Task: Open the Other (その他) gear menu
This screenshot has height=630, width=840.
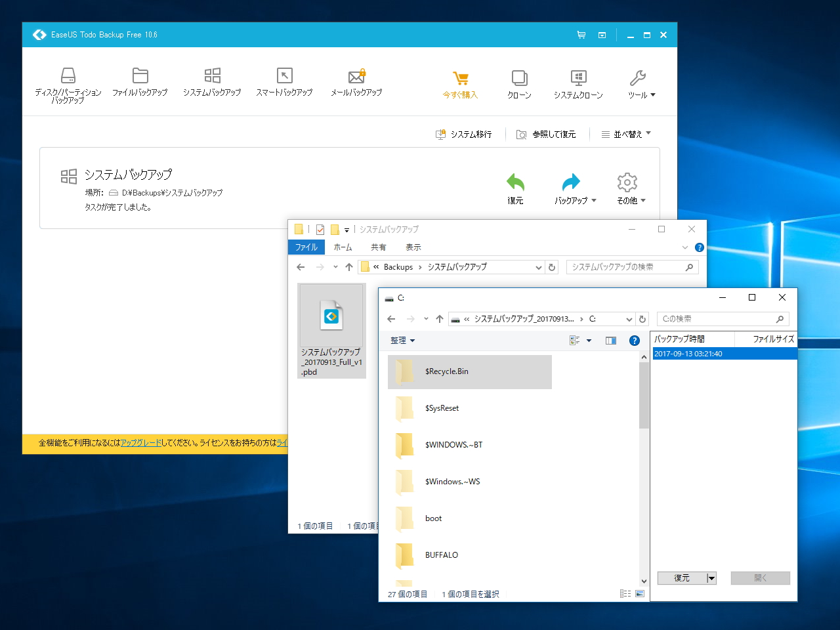Action: pyautogui.click(x=631, y=189)
